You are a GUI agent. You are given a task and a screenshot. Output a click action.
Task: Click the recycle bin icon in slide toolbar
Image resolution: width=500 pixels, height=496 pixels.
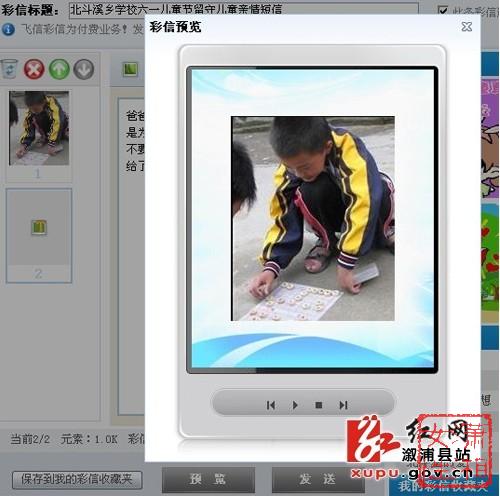pos(9,69)
